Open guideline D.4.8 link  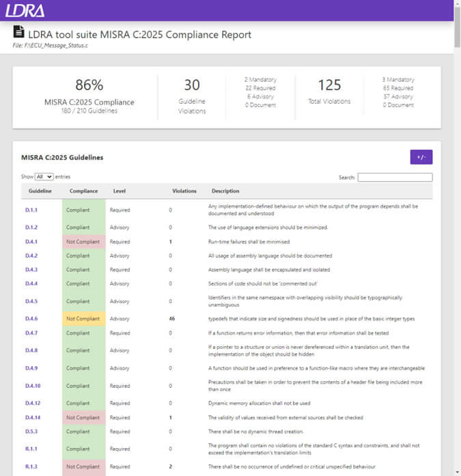31,350
